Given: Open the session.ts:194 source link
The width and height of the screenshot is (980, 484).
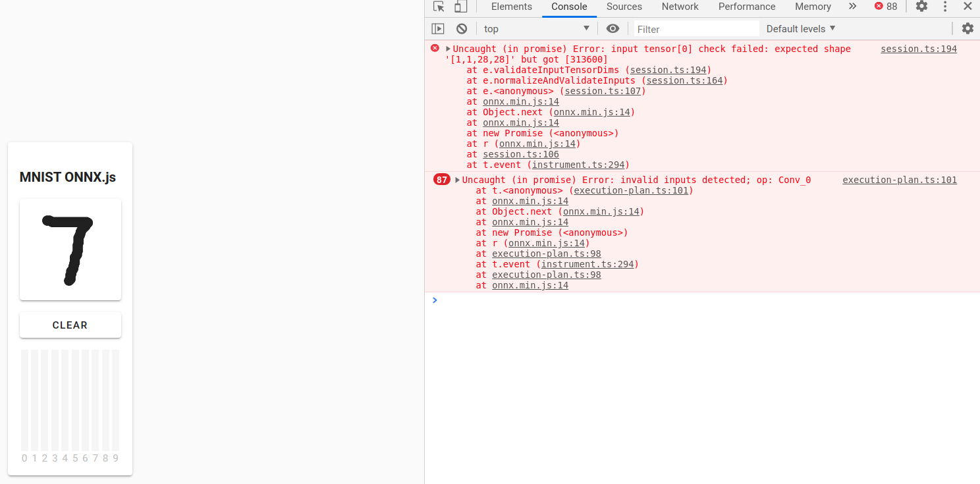Looking at the screenshot, I should (918, 48).
